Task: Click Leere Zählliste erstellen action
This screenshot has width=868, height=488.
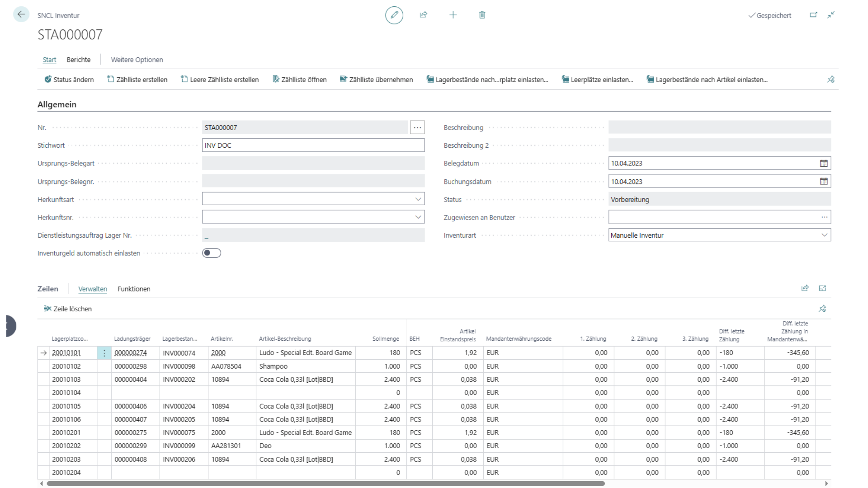Action: 220,80
